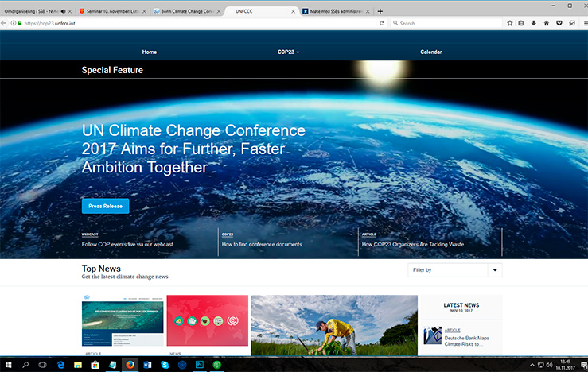This screenshot has height=372, width=588.
Task: Save page to Pocket
Action: (559, 23)
